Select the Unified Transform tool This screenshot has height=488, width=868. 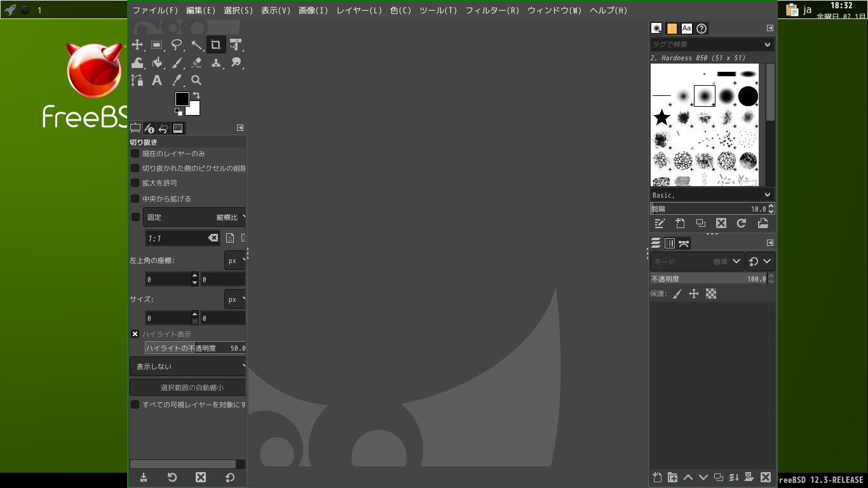tap(236, 44)
